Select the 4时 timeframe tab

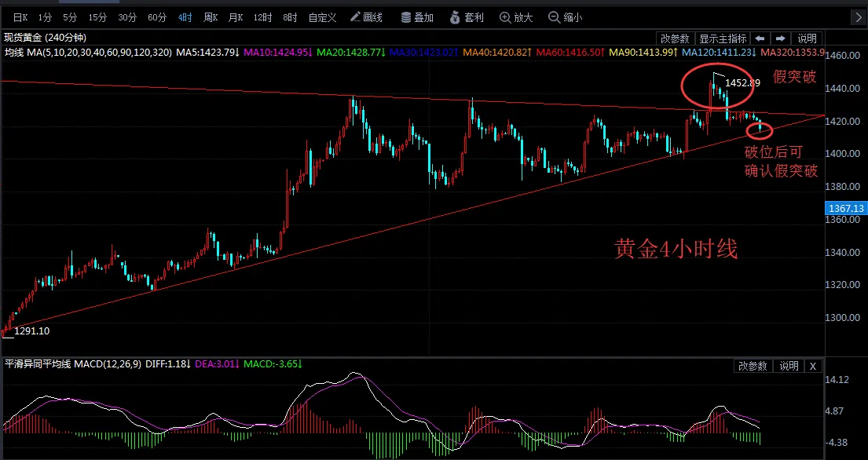point(185,18)
